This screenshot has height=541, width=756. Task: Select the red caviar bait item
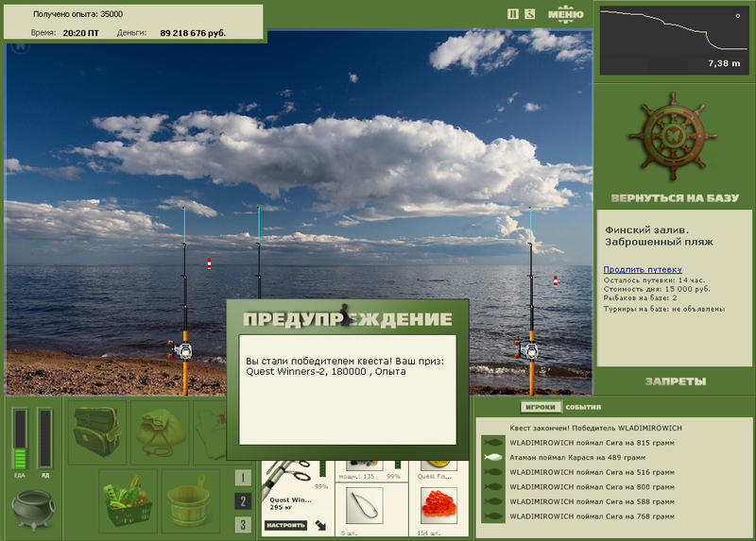[438, 506]
